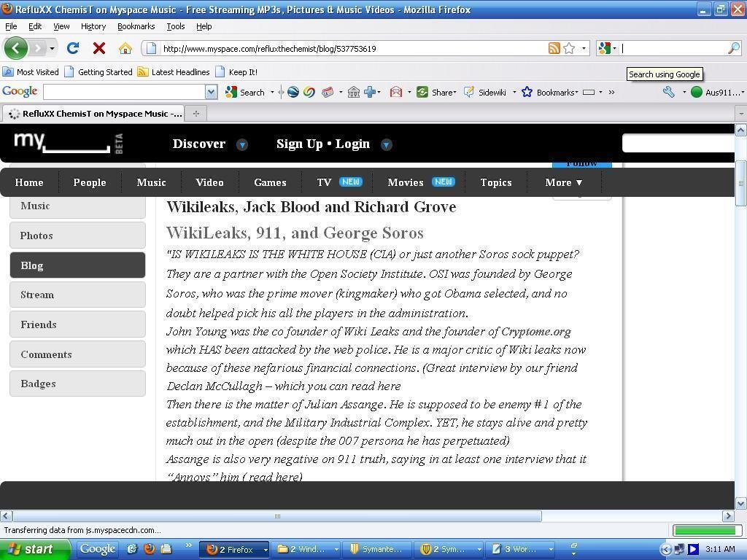Open the Video section

click(x=209, y=182)
